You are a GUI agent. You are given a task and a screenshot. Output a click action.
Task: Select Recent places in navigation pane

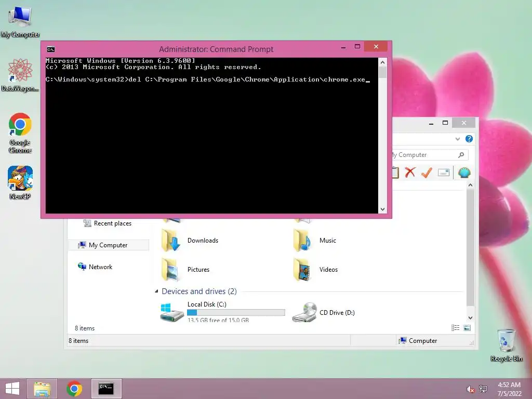tap(108, 223)
